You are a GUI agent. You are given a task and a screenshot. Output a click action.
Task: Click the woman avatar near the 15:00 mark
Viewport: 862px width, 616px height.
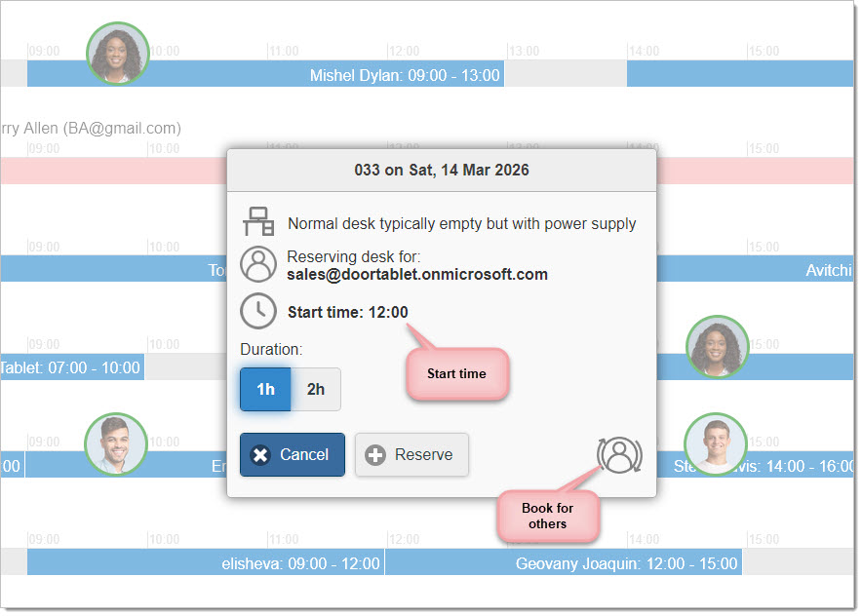(717, 347)
